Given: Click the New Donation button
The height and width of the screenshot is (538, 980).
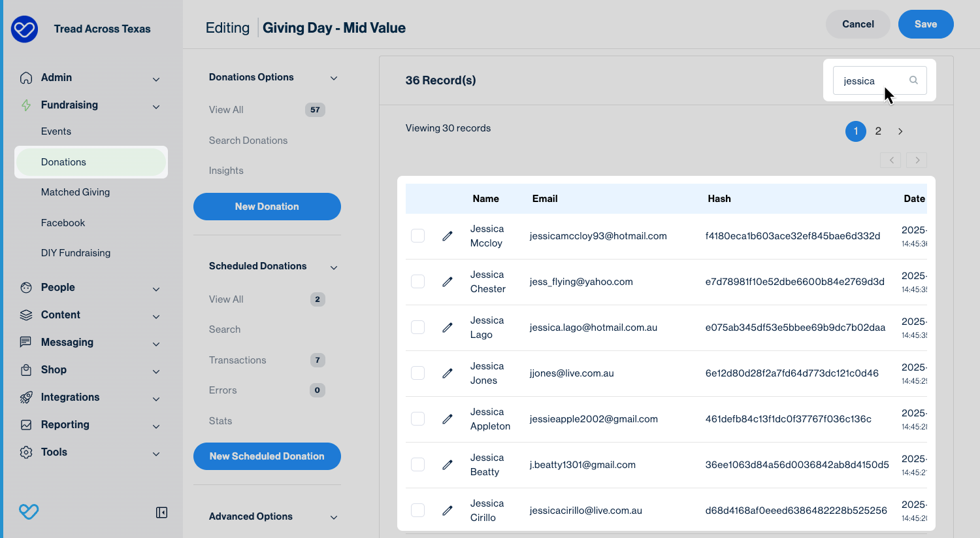Looking at the screenshot, I should pyautogui.click(x=267, y=207).
